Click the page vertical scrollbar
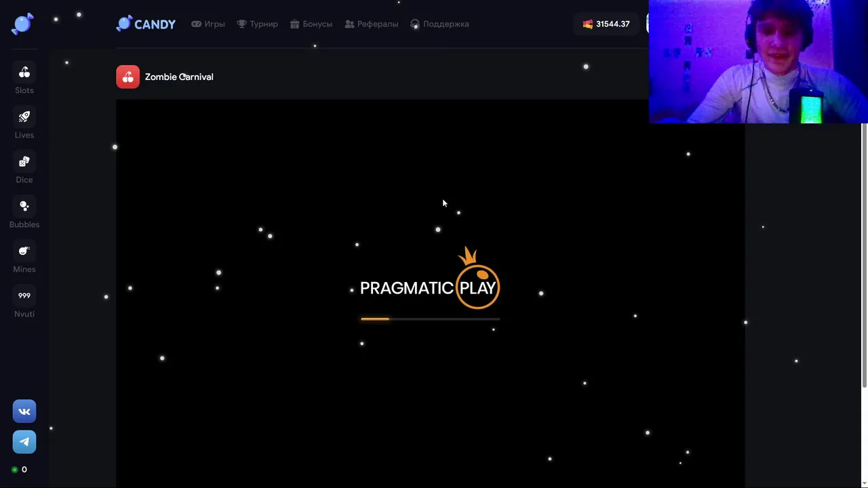This screenshot has width=868, height=488. (864, 256)
